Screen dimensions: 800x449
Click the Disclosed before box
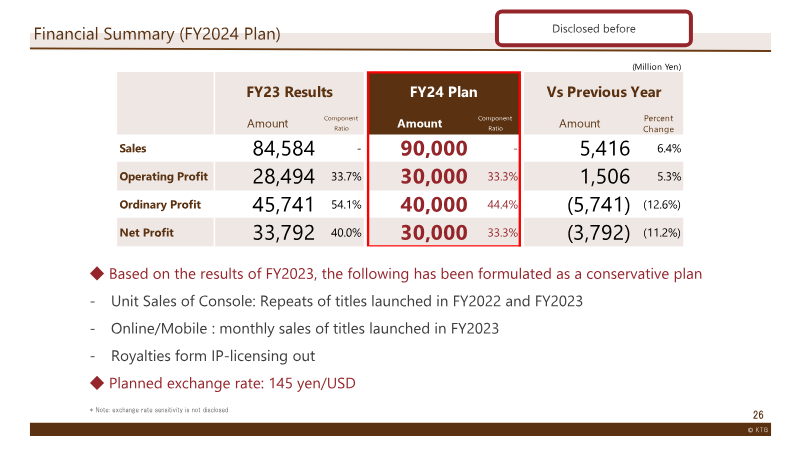pyautogui.click(x=593, y=29)
